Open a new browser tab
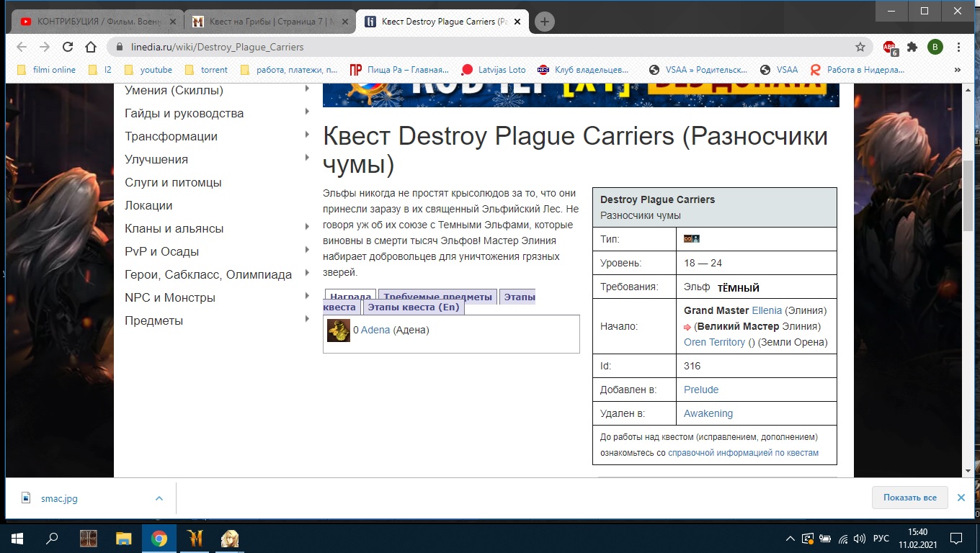The image size is (980, 553). point(544,22)
